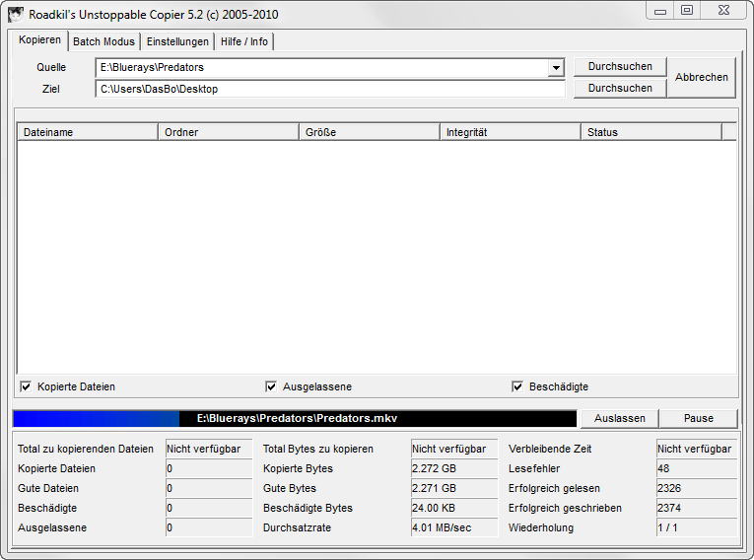Click Durchsuchen next to Ziel
Screen dimensions: 754x560
point(620,89)
